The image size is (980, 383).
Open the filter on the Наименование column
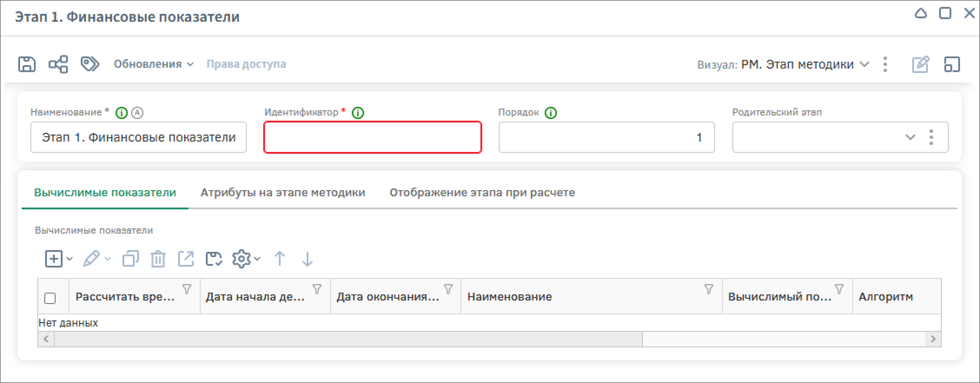tap(709, 289)
